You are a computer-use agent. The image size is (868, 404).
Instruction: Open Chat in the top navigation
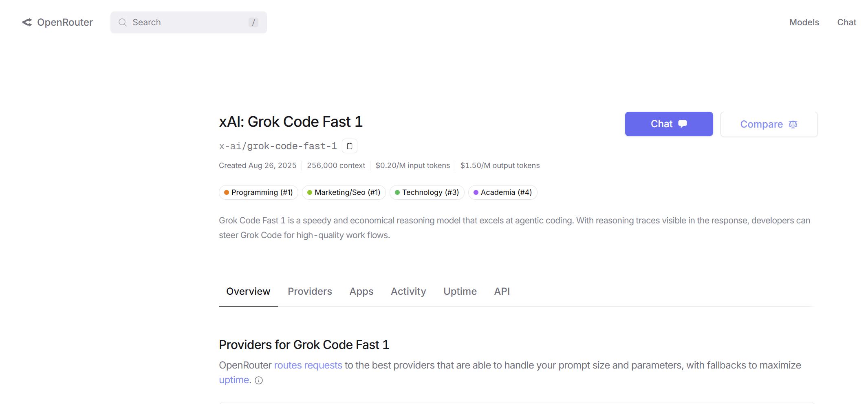pos(846,22)
